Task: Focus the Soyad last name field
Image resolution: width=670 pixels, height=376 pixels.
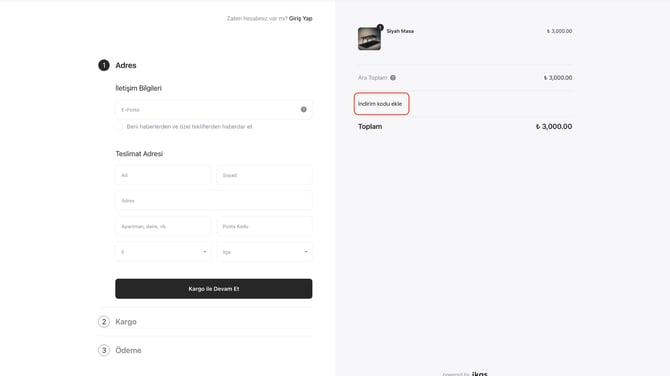Action: (x=264, y=175)
